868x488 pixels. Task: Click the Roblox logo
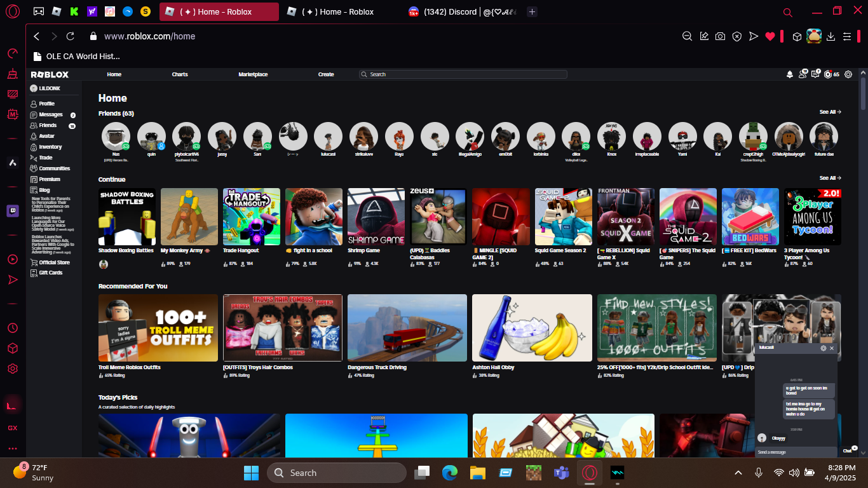point(50,74)
